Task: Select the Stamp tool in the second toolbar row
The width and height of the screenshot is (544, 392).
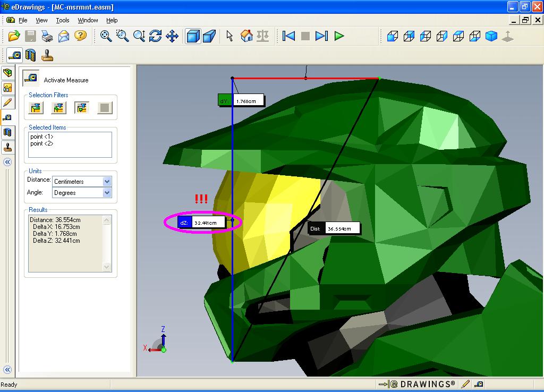Action: pos(47,55)
